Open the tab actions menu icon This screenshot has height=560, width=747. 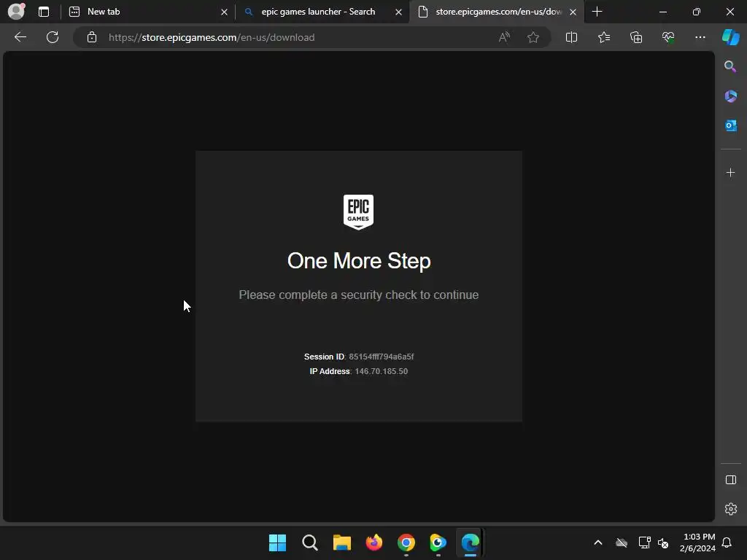[44, 12]
